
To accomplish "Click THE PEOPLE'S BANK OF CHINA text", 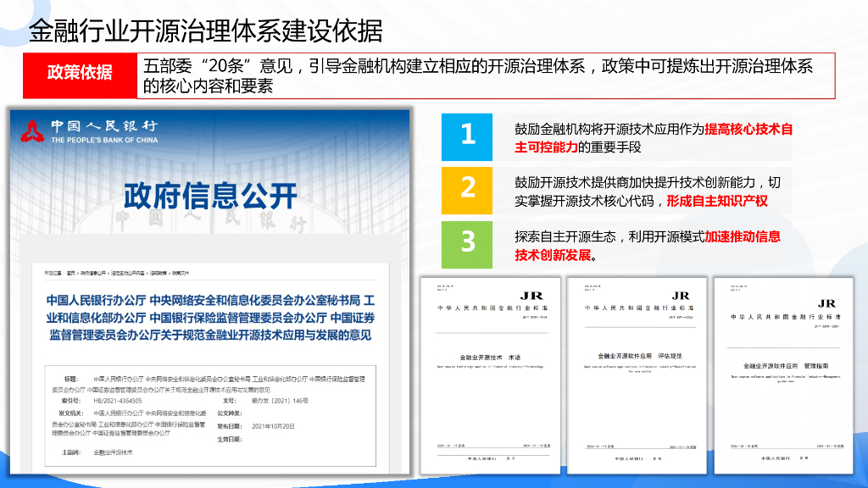I will (x=104, y=140).
